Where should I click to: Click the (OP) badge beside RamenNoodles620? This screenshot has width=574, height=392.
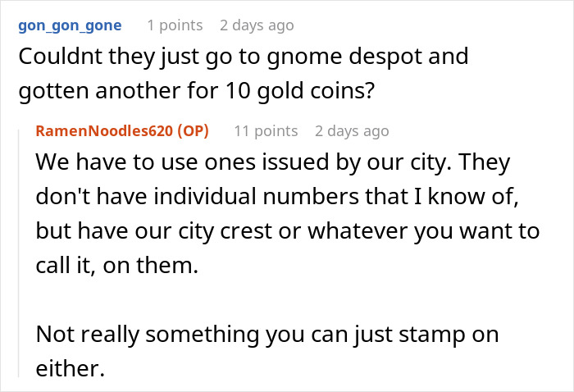pyautogui.click(x=195, y=130)
